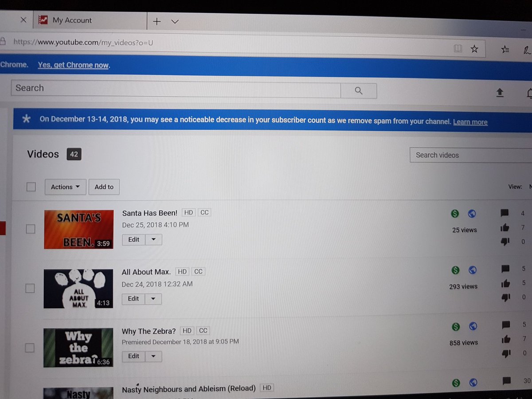Open the Santa Has Been! title link
Image resolution: width=532 pixels, height=399 pixels.
[150, 213]
